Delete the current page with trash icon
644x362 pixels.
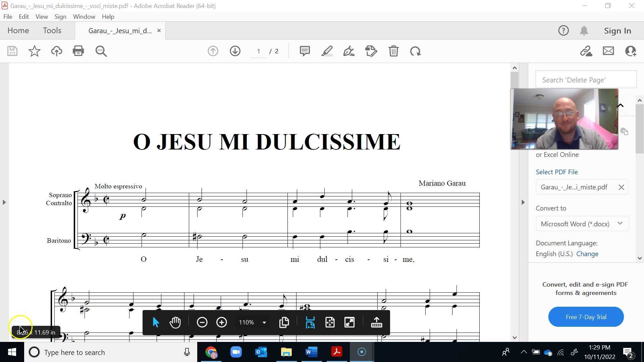[x=393, y=51]
